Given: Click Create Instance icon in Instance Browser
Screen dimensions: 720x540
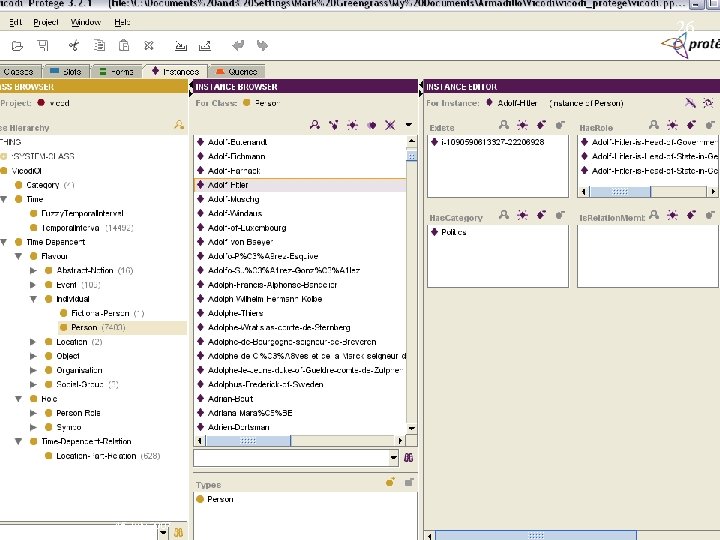Looking at the screenshot, I should click(x=352, y=124).
